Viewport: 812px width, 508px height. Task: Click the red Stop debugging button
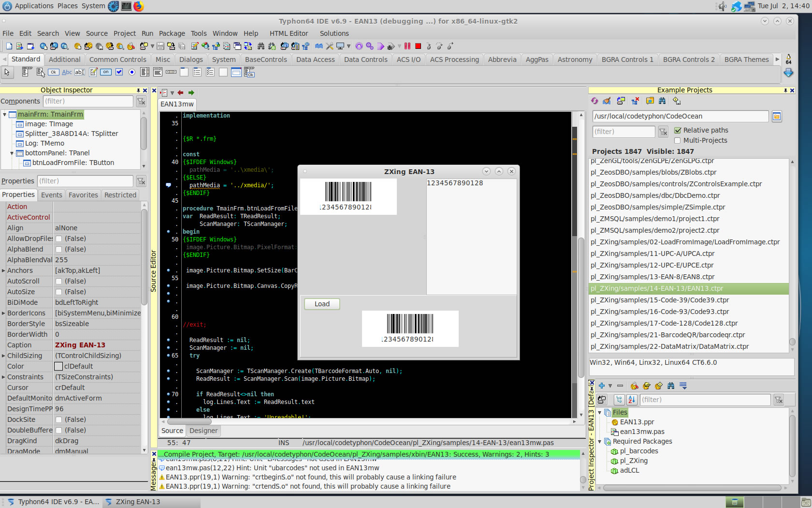coord(418,46)
